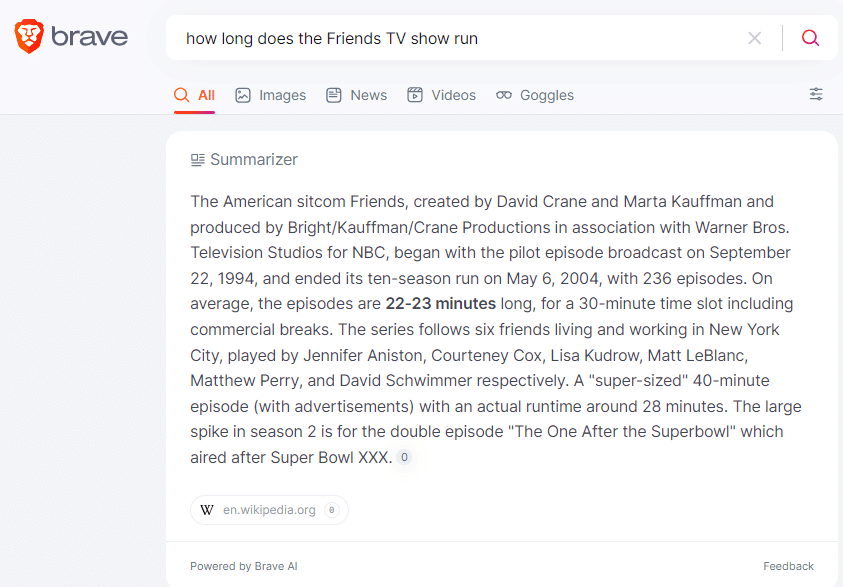Click the 'brave' wordmark text

coord(90,38)
